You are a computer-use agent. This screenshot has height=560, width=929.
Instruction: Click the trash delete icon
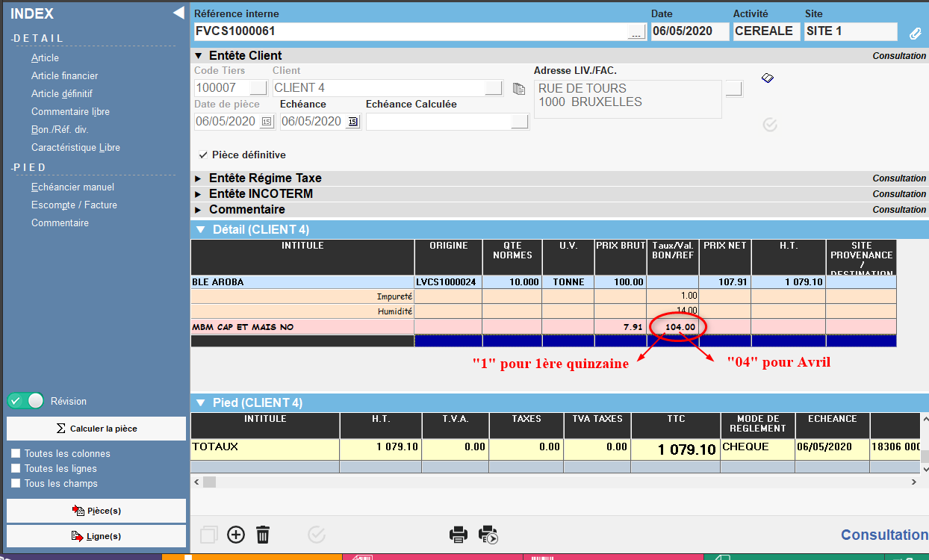tap(263, 535)
